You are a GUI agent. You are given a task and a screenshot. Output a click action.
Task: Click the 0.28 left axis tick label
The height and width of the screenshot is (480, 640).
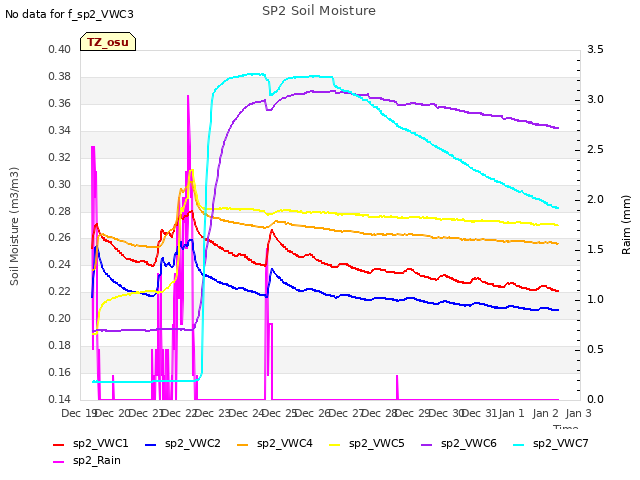[x=60, y=211]
